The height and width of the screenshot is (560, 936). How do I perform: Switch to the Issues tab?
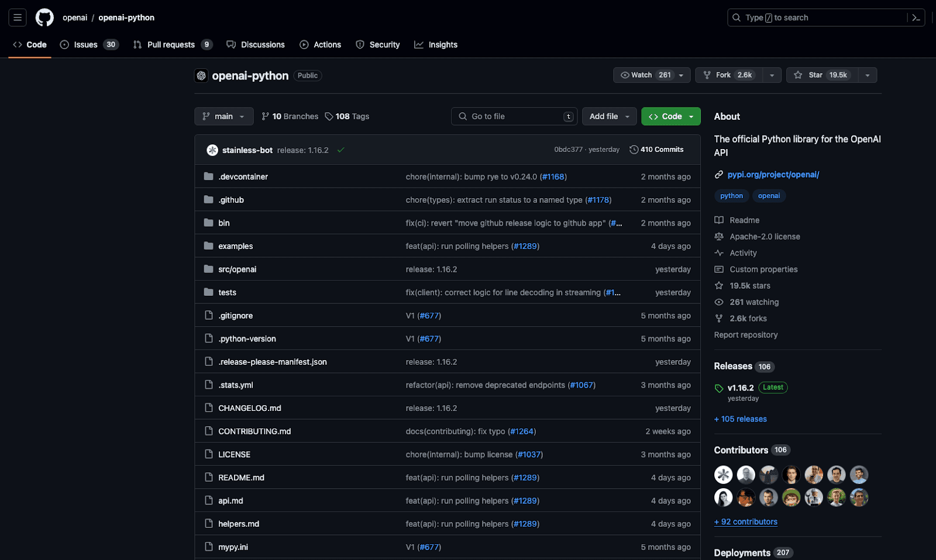85,44
